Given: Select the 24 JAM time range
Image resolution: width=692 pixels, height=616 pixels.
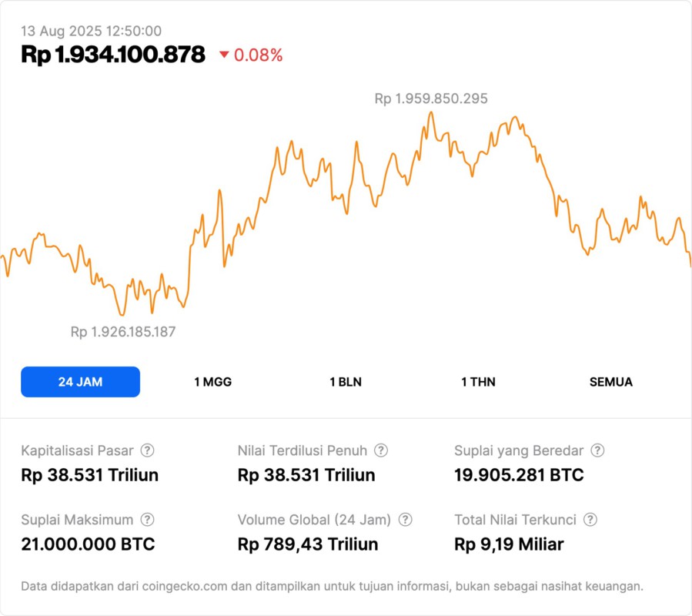Looking at the screenshot, I should pyautogui.click(x=80, y=382).
